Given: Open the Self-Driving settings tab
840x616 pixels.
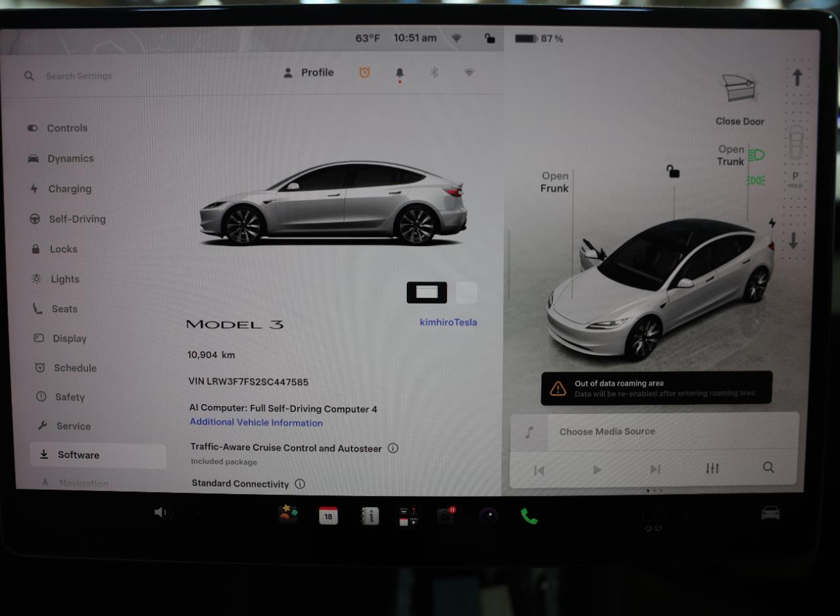Looking at the screenshot, I should pos(68,219).
